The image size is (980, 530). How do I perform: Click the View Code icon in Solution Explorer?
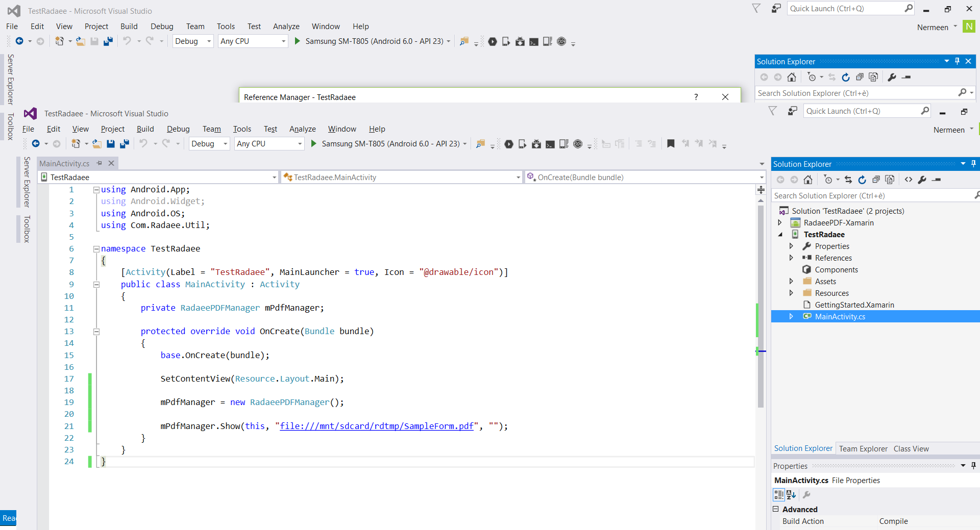coord(909,180)
